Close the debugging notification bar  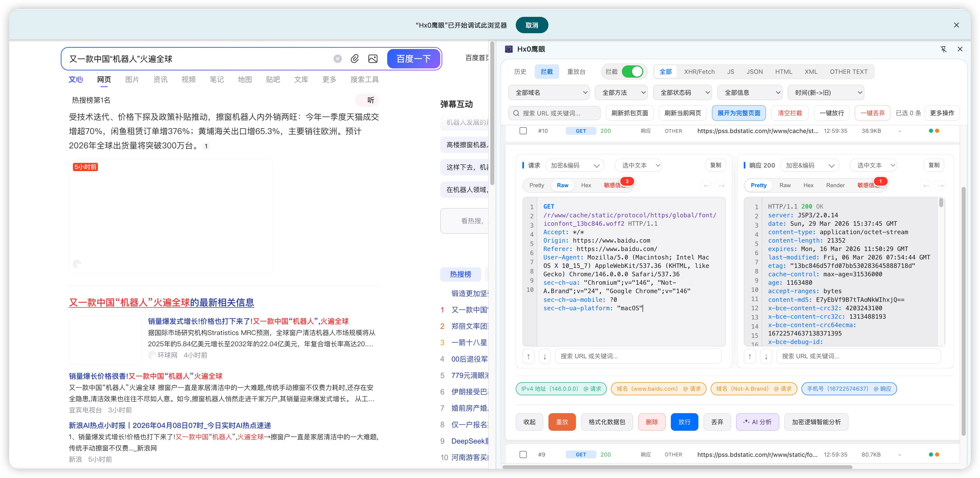[956, 25]
